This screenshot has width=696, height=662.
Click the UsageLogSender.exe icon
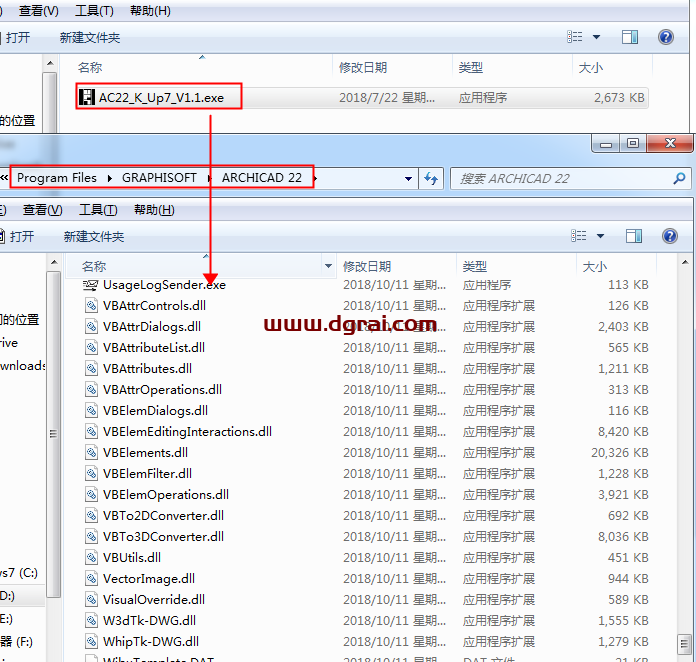[x=91, y=285]
